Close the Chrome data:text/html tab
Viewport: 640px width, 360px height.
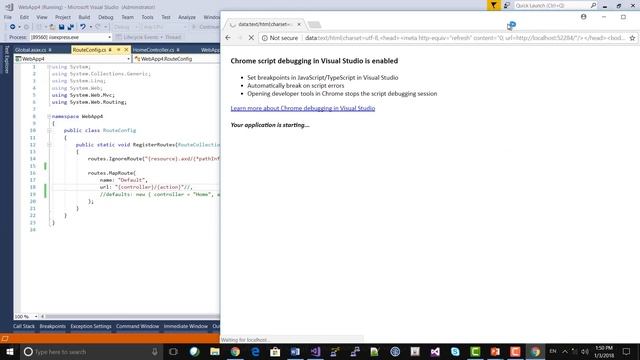(x=299, y=24)
